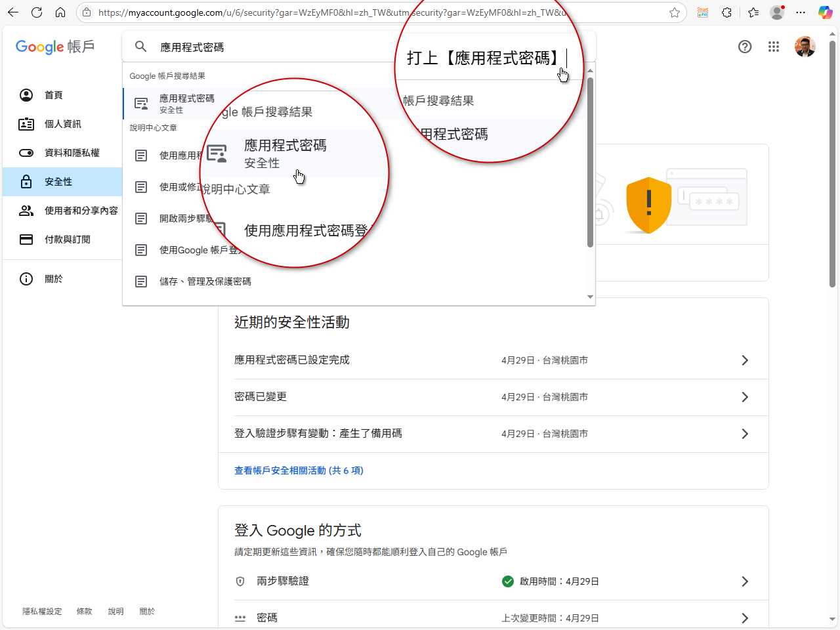
Task: Click the shopping extension icon in toolbar
Action: (x=703, y=12)
